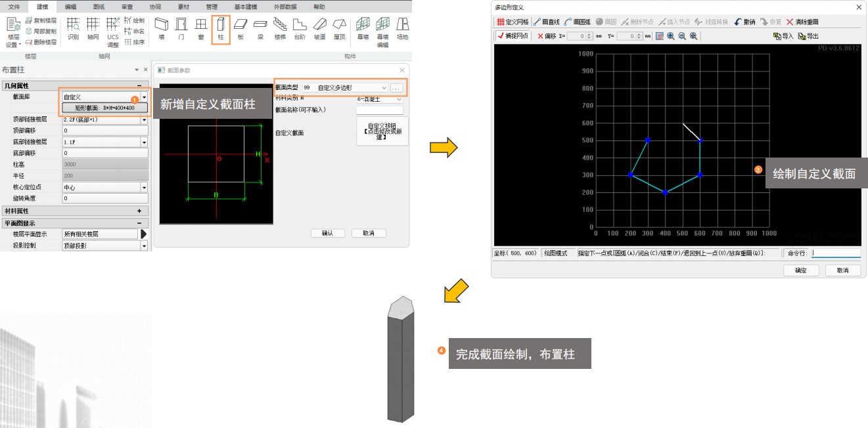
Task: Click 矩形截面 B*H=400*400 button
Action: tap(105, 108)
